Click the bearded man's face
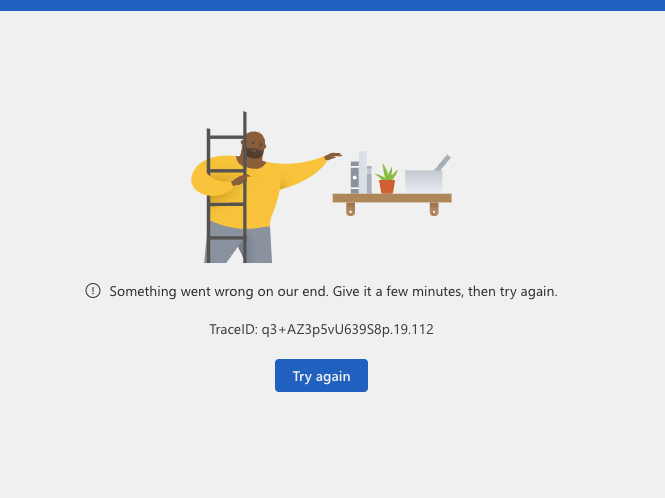Screen dimensions: 665x498 coord(255,145)
